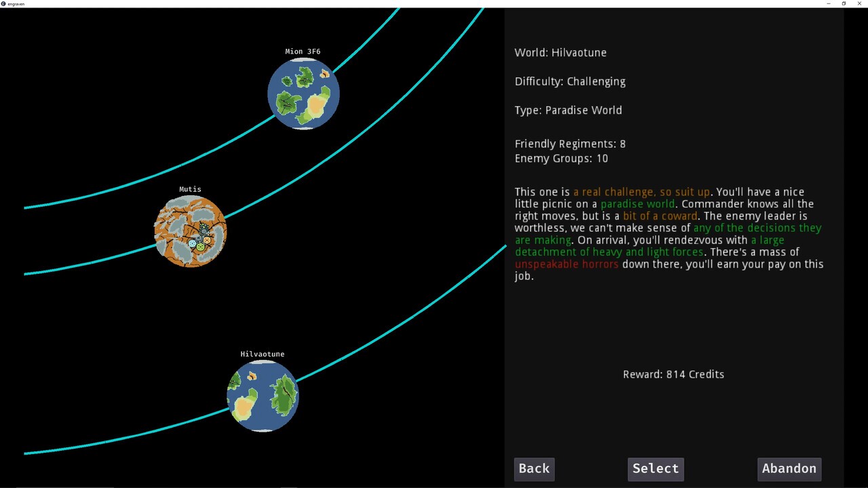The height and width of the screenshot is (488, 868).
Task: Click the blue settlement marker on Mutis
Action: click(193, 243)
